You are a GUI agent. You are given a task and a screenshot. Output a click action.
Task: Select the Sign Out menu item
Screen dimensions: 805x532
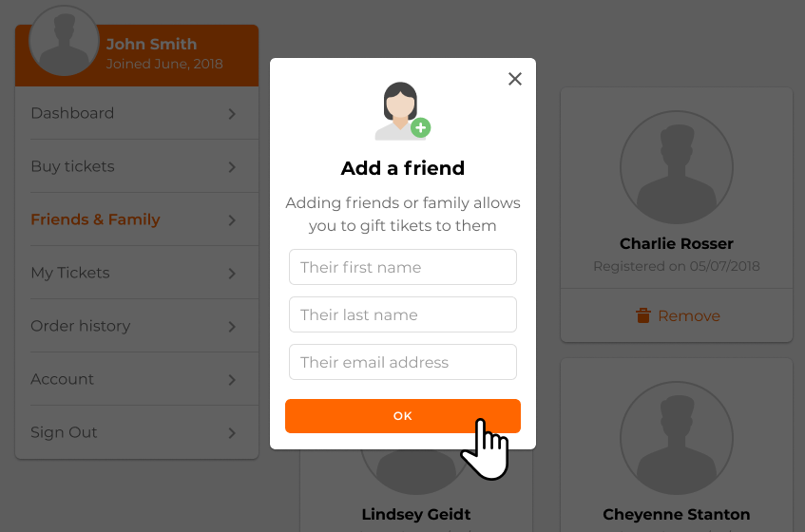pyautogui.click(x=137, y=432)
